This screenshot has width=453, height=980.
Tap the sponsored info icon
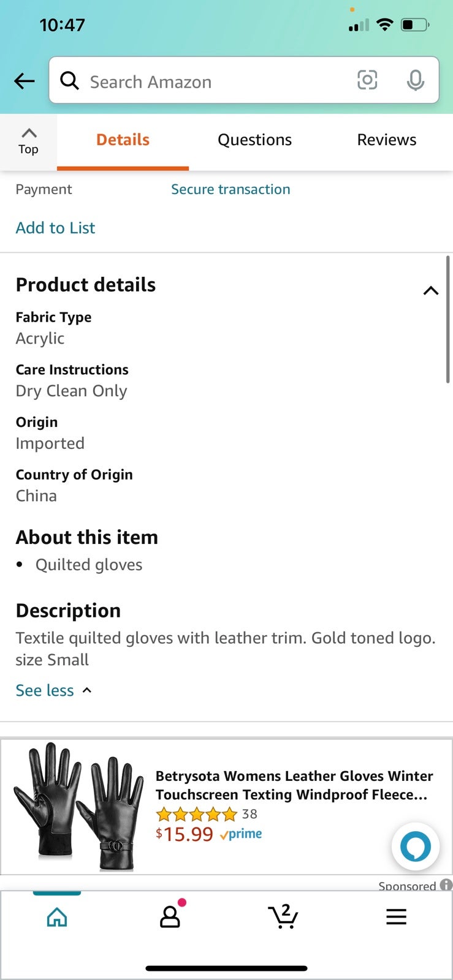(446, 884)
